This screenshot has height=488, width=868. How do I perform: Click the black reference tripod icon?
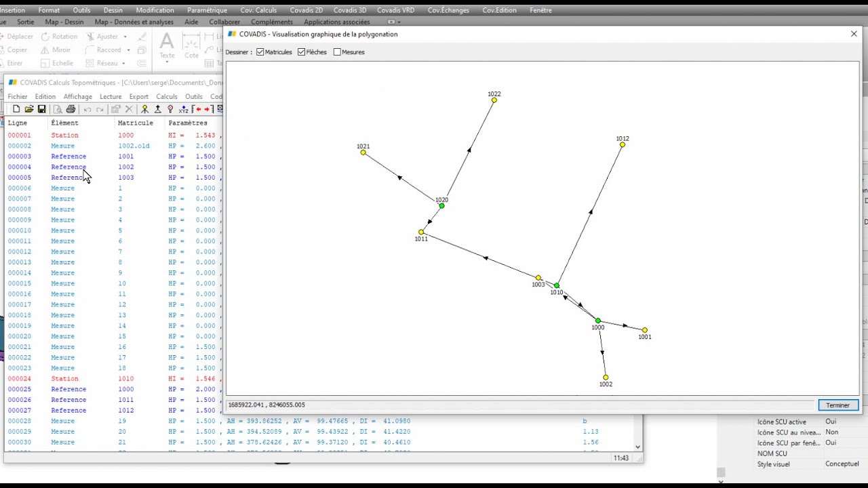click(157, 109)
